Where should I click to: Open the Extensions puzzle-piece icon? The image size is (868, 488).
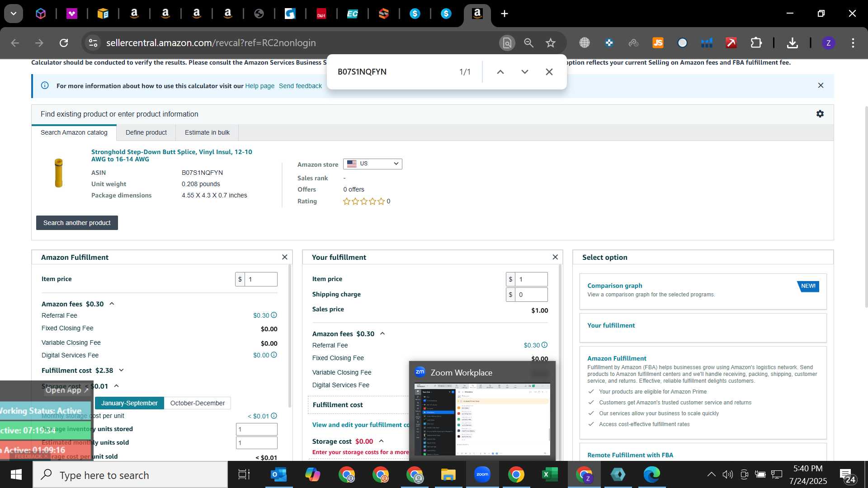756,43
